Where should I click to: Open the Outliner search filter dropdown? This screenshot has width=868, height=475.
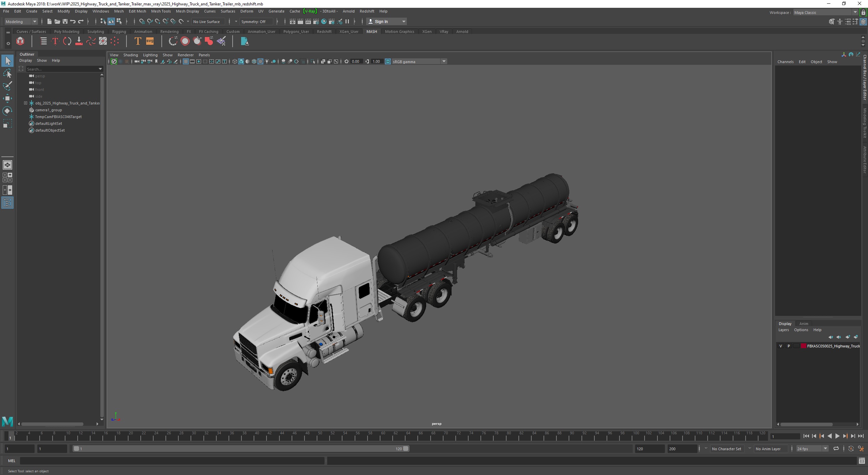pyautogui.click(x=100, y=69)
